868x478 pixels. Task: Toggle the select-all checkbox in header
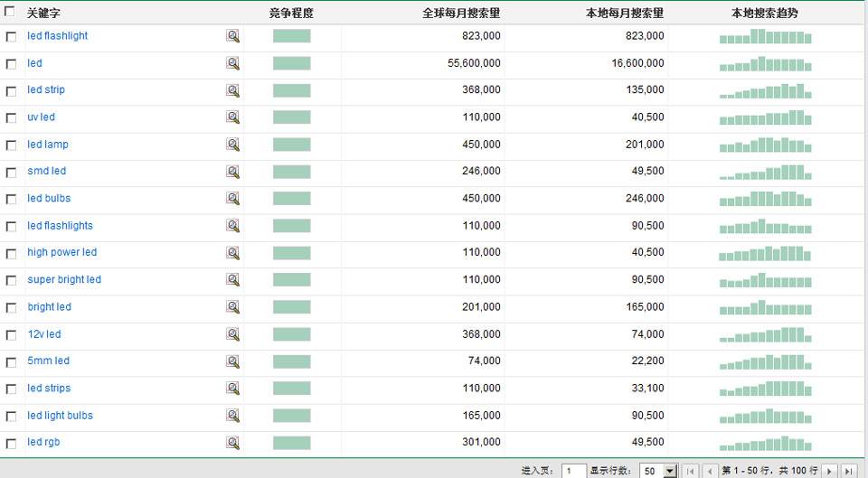(x=11, y=14)
